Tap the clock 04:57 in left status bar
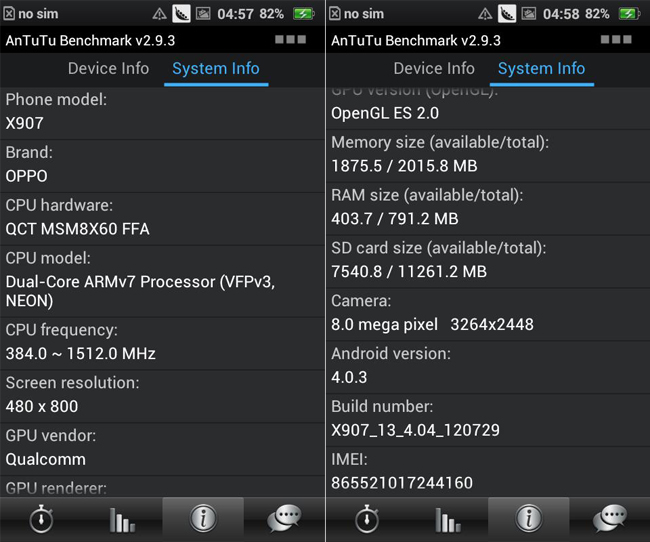 coord(235,14)
